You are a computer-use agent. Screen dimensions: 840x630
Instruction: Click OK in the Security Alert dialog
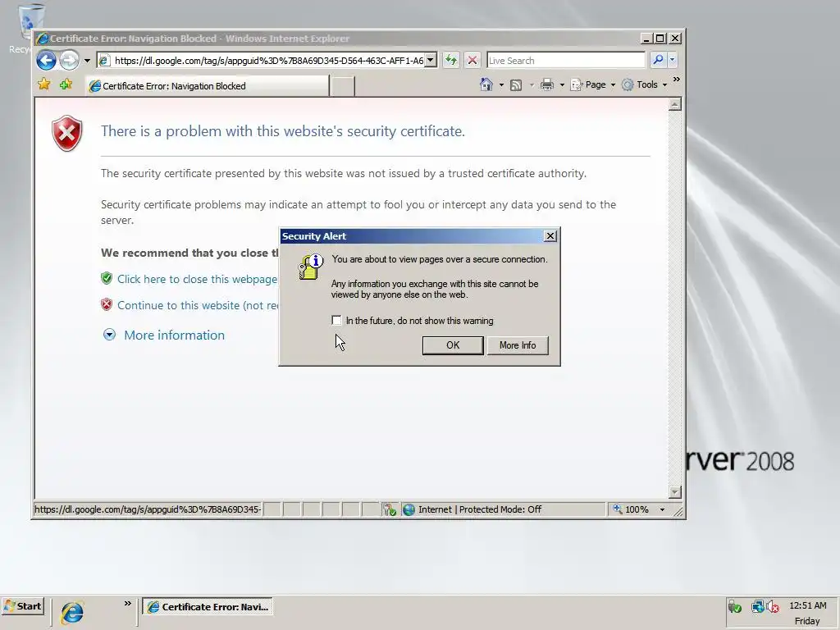click(453, 345)
